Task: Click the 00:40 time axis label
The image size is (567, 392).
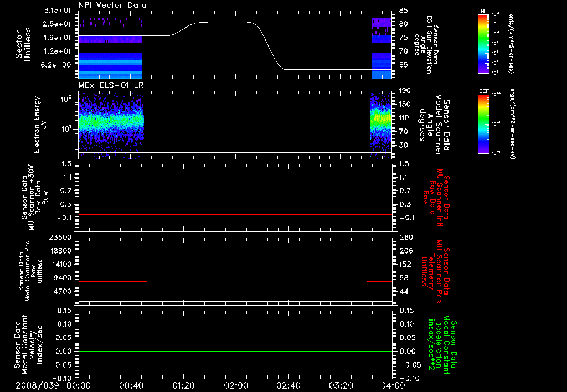Action: 131,385
